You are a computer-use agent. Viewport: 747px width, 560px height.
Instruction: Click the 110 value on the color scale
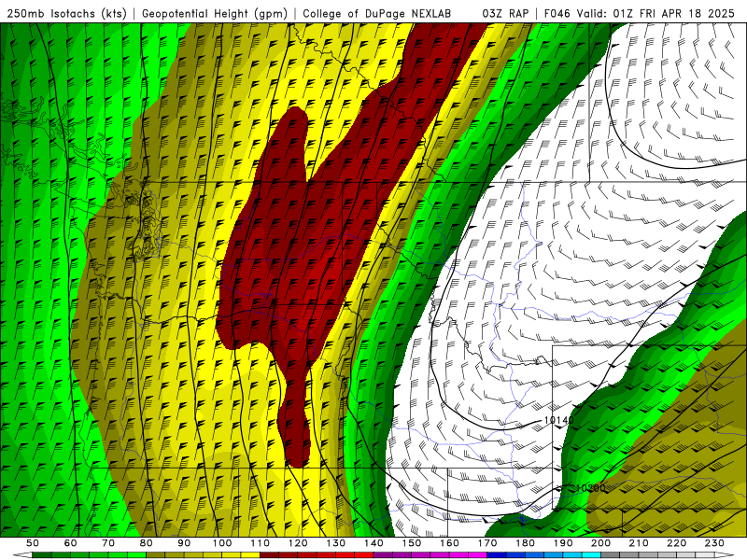(x=261, y=543)
